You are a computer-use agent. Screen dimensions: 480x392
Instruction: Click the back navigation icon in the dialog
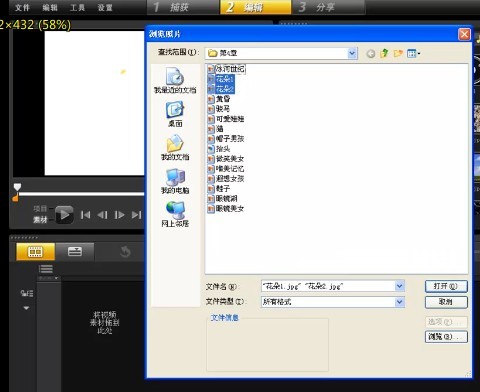(x=371, y=53)
